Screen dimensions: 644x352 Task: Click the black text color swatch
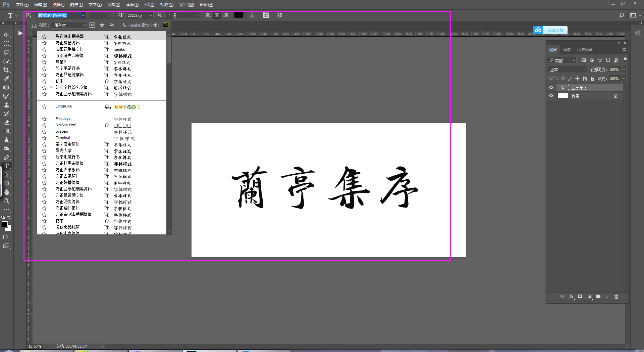tap(239, 15)
